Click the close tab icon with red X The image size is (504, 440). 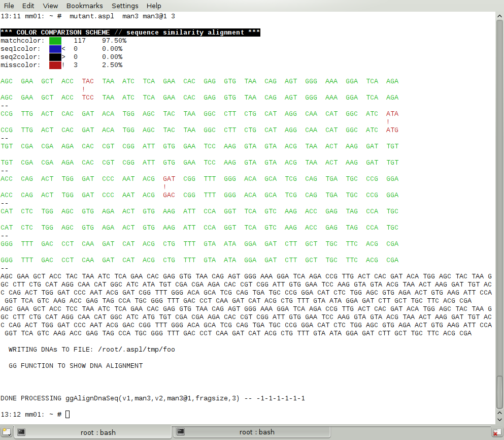pyautogui.click(x=497, y=432)
